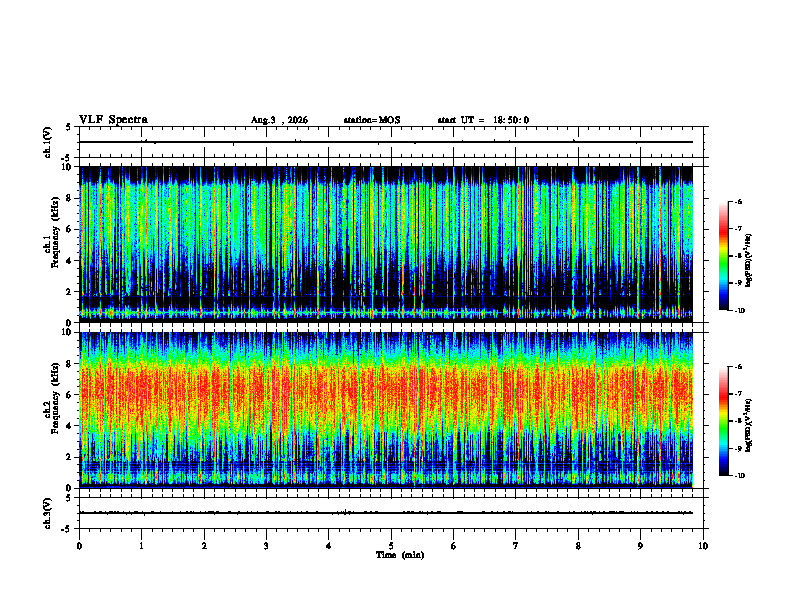Click the '10' tick on the time axis
The width and height of the screenshot is (792, 612).
click(703, 546)
